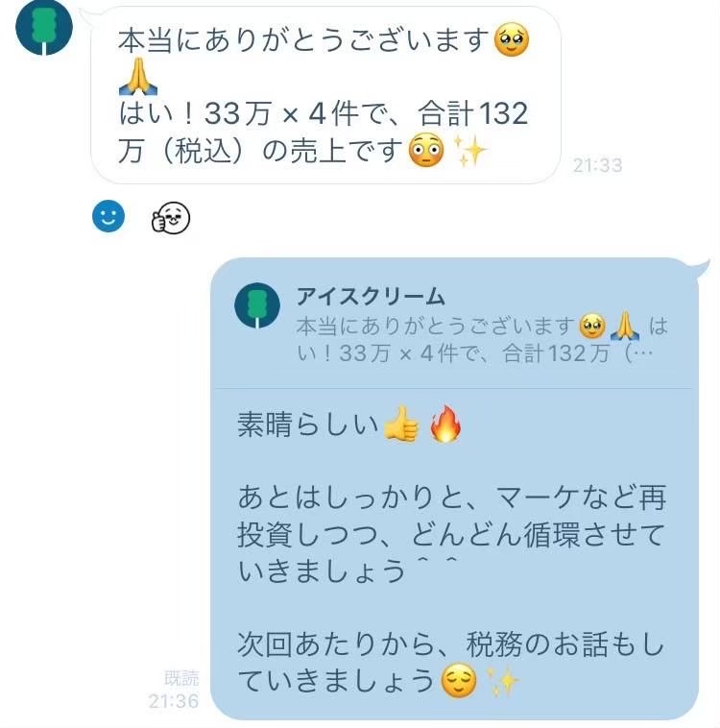Screen dimensions: 720x728
Task: Click sparkles emoji in the white message bubble
Action: 471,152
